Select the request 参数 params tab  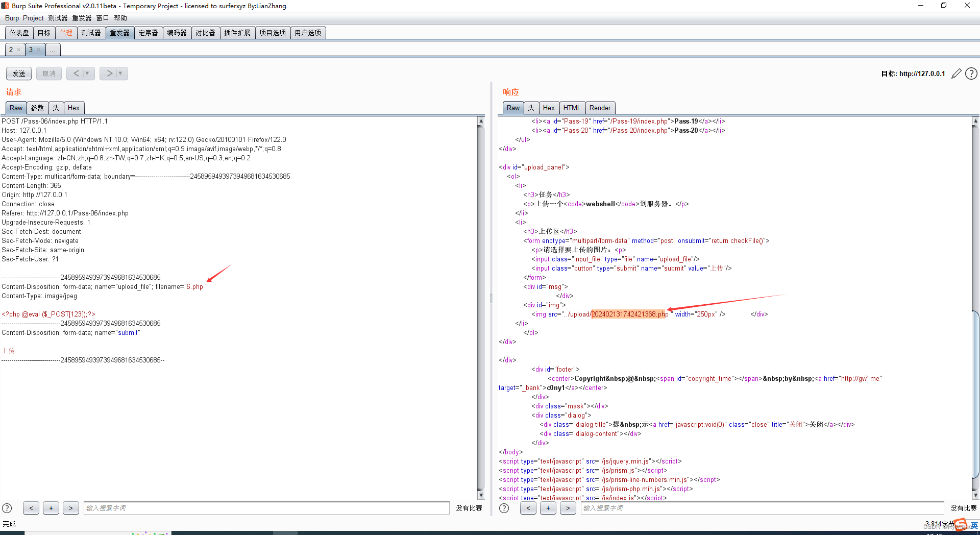pos(37,108)
